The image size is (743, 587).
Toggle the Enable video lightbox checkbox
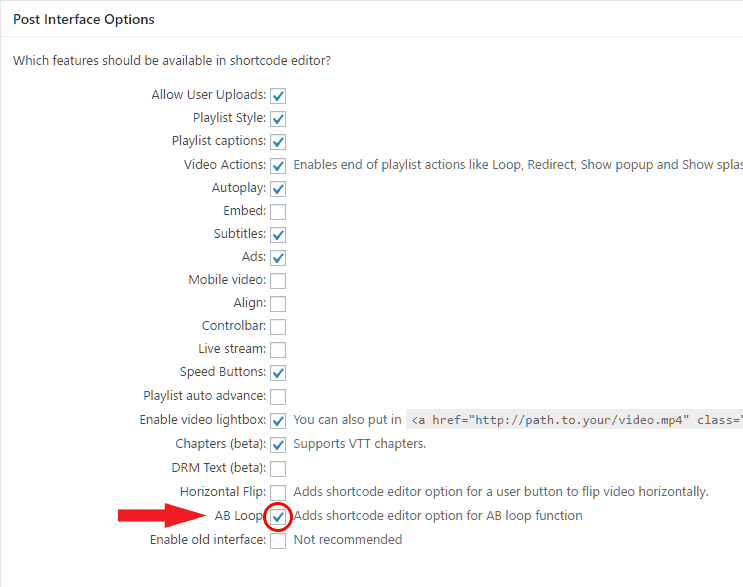(278, 421)
